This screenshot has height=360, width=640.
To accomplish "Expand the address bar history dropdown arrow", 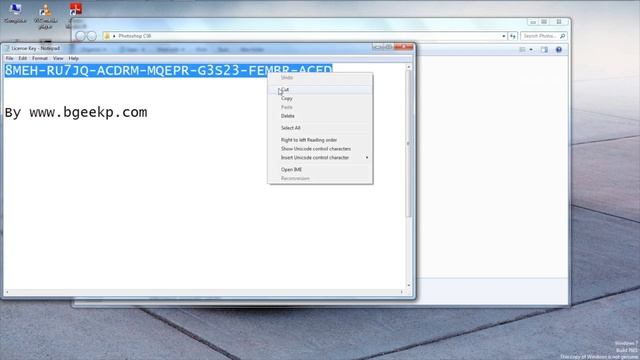I will click(x=504, y=36).
